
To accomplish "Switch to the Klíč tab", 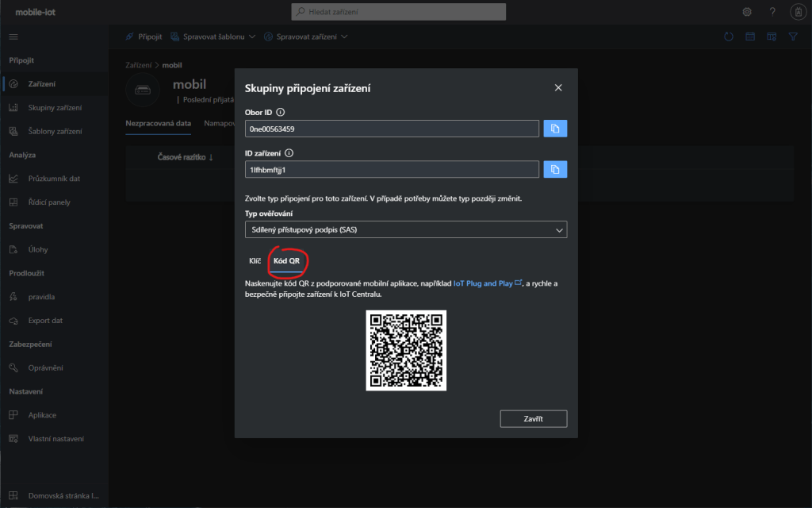I will pos(255,260).
